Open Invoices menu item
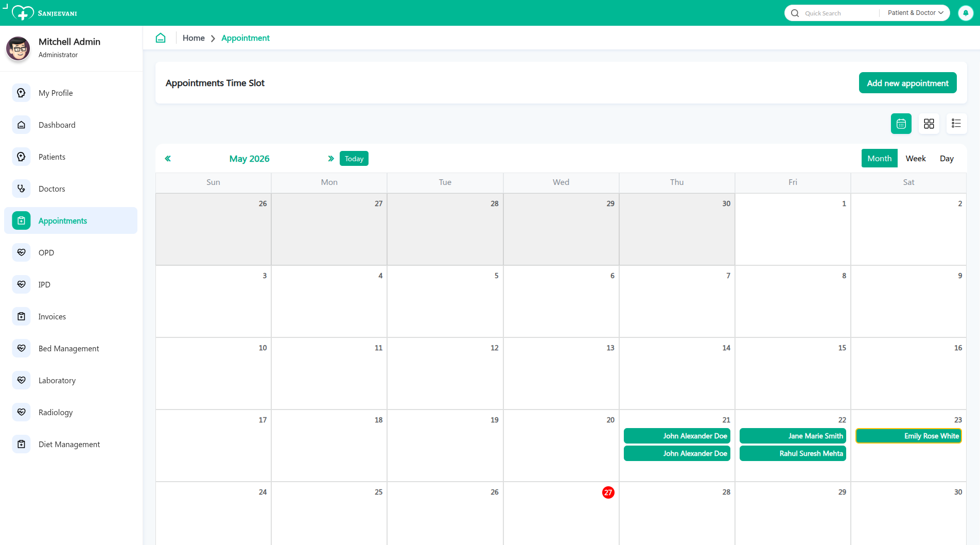The image size is (980, 545). pos(71,316)
